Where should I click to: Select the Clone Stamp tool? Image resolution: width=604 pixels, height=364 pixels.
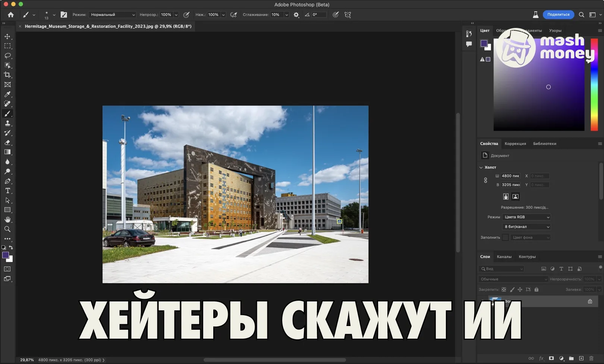pyautogui.click(x=7, y=123)
